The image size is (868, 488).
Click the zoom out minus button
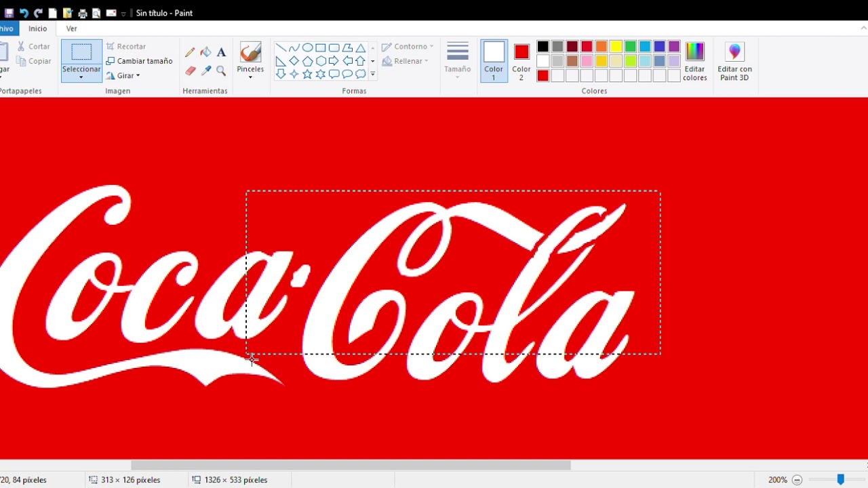click(797, 480)
